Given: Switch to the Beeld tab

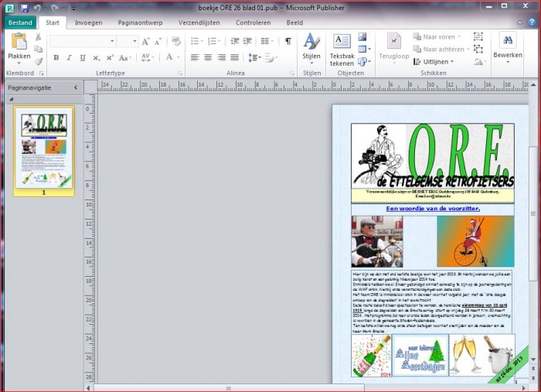Looking at the screenshot, I should click(294, 22).
